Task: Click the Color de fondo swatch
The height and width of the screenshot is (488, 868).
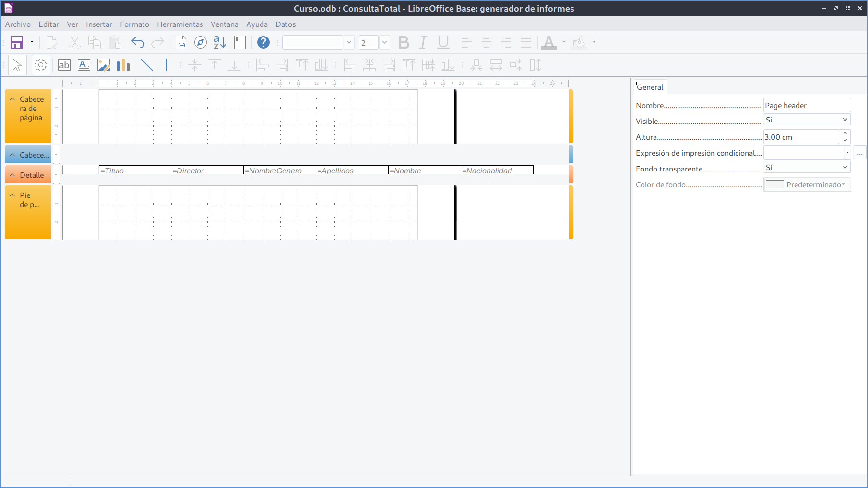Action: 775,184
